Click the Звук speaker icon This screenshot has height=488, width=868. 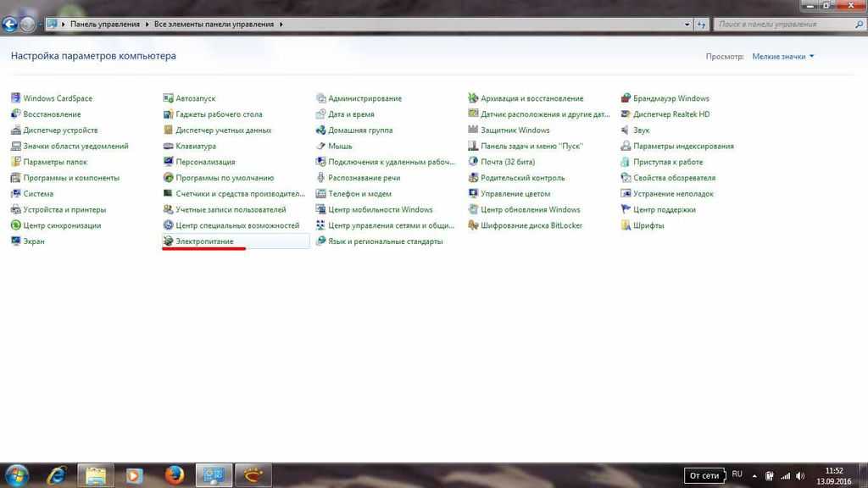[x=626, y=130]
